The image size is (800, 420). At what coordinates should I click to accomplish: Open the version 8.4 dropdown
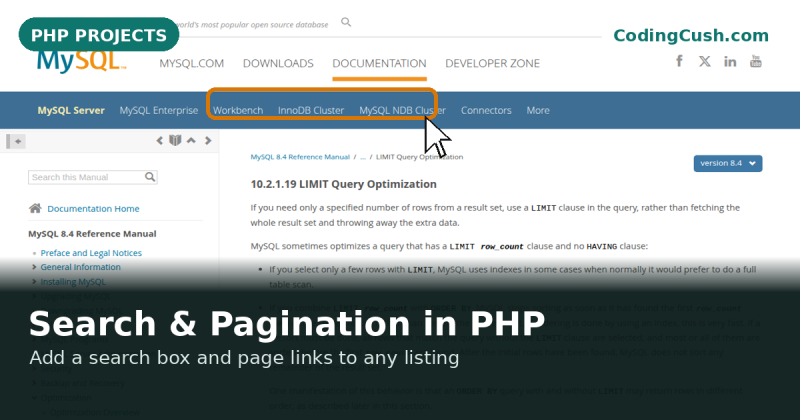point(728,163)
